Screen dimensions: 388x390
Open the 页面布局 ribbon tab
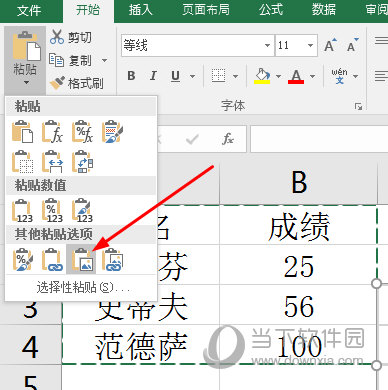coord(206,10)
